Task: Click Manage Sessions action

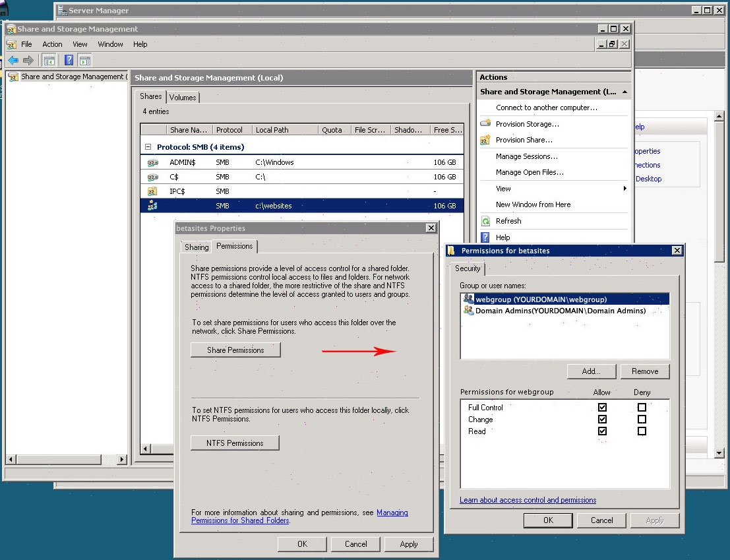Action: point(526,156)
